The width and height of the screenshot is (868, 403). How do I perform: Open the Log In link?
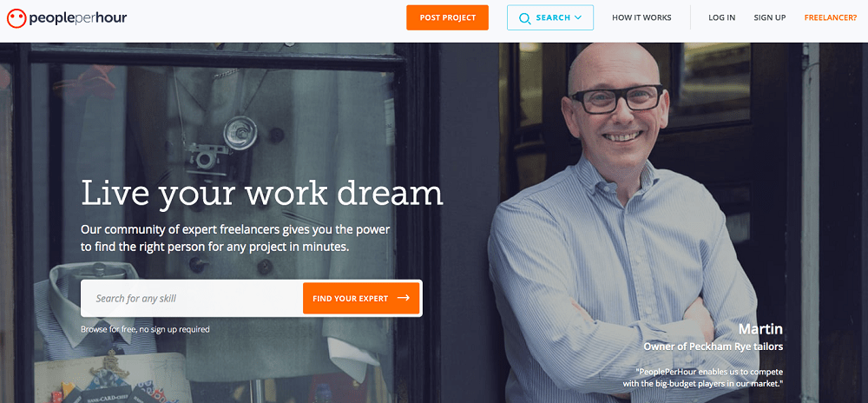click(x=722, y=17)
